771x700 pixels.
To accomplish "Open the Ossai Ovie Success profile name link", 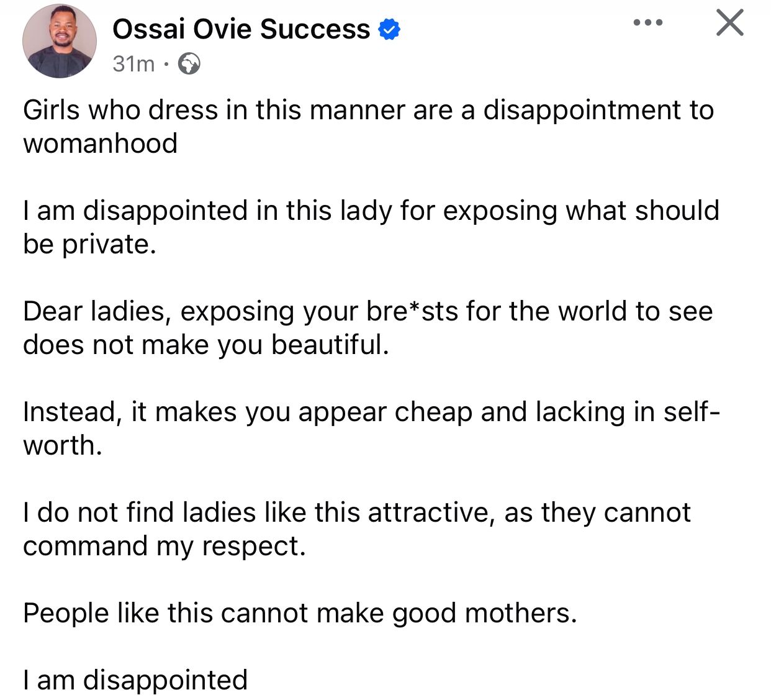I will pos(241,29).
